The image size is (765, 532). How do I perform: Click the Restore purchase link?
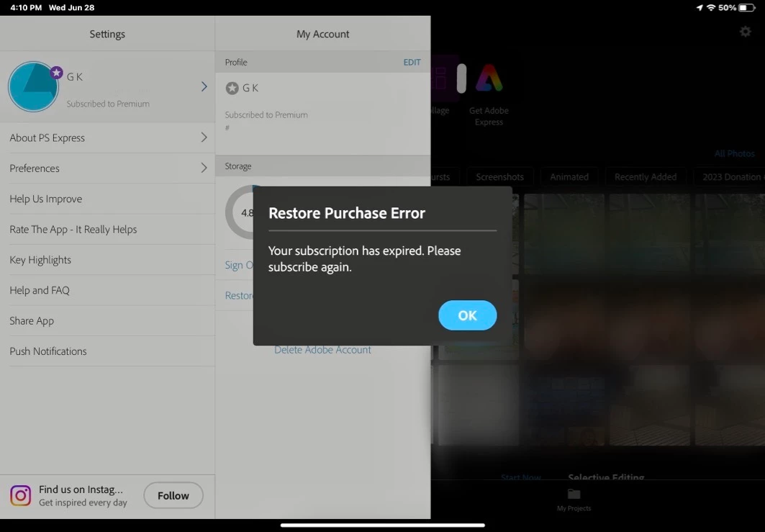[239, 295]
